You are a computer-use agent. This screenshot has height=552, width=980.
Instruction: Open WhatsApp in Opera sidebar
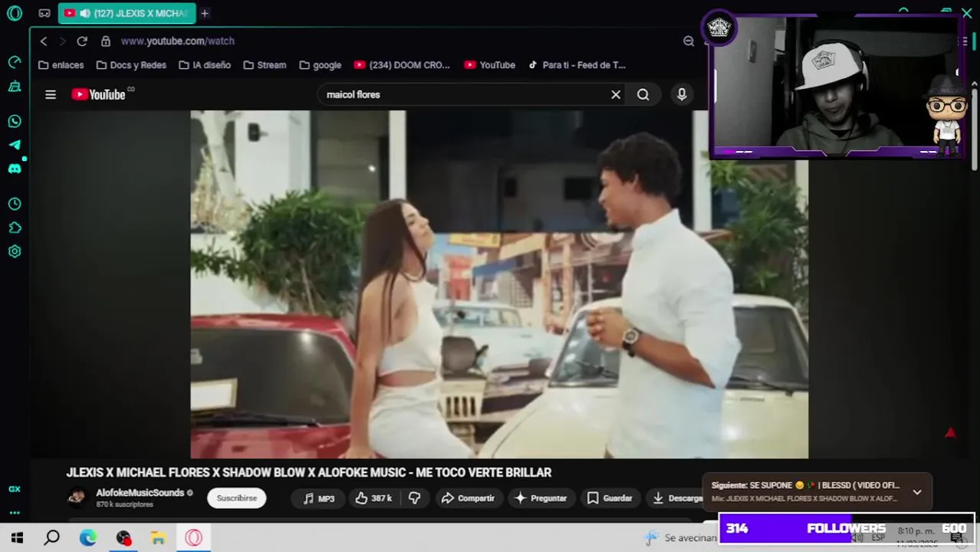[x=15, y=121]
